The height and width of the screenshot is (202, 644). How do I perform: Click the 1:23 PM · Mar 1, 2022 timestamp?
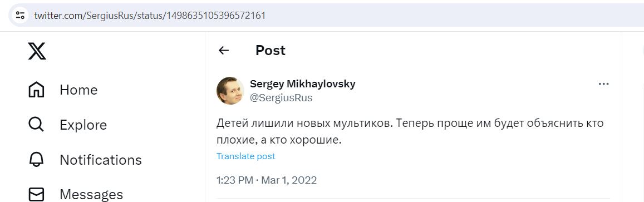pyautogui.click(x=267, y=180)
